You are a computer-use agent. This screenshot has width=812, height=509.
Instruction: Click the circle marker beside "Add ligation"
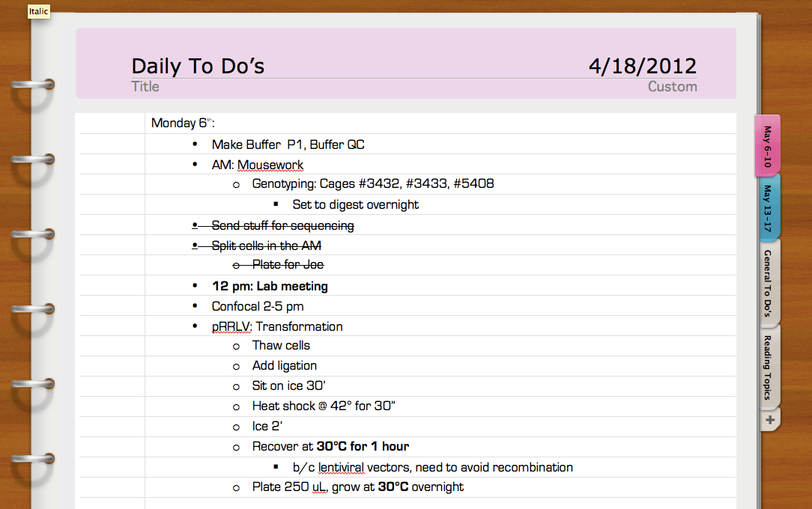(x=237, y=365)
